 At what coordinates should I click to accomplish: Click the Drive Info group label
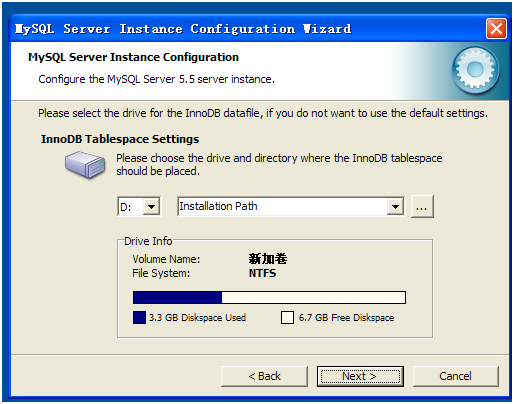[148, 241]
